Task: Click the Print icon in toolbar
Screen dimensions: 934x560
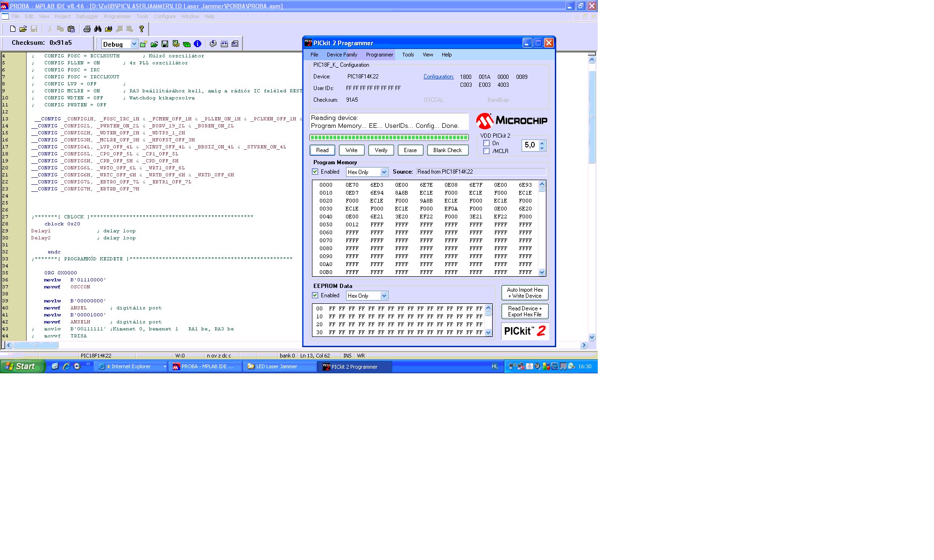Action: 87,29
